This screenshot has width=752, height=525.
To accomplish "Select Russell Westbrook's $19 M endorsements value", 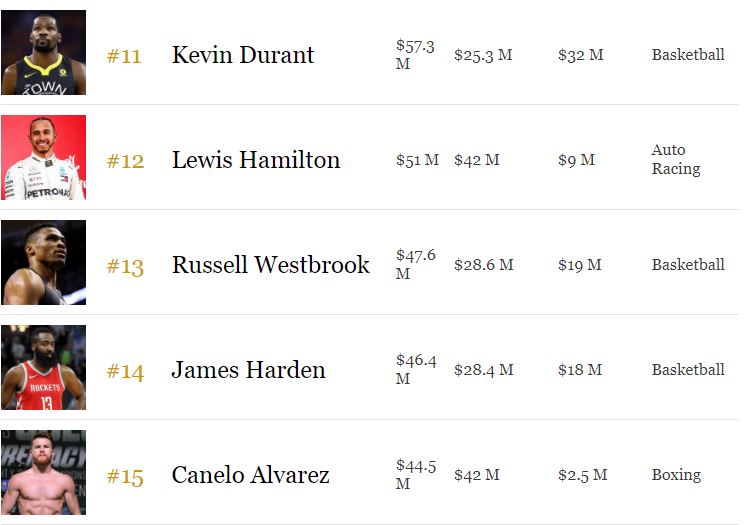I will 579,264.
